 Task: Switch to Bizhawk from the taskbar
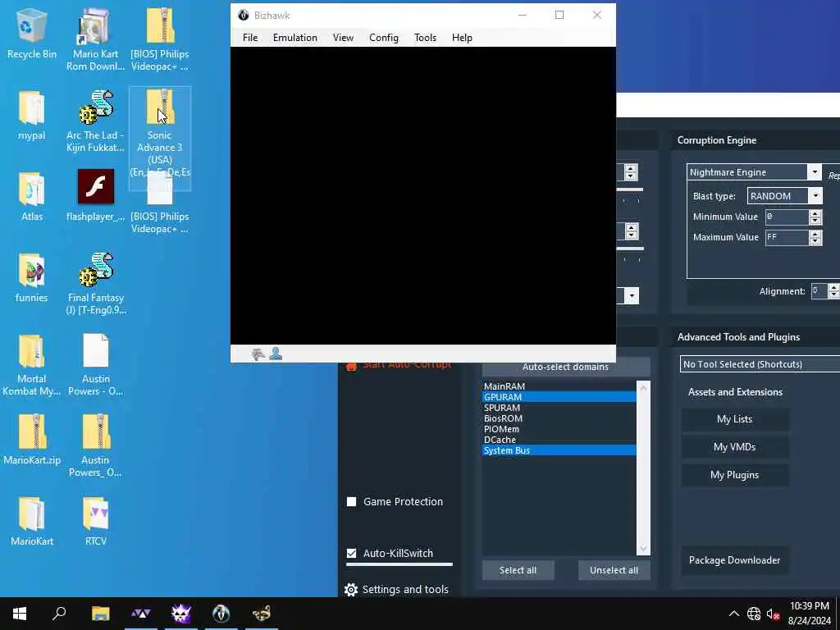(221, 614)
